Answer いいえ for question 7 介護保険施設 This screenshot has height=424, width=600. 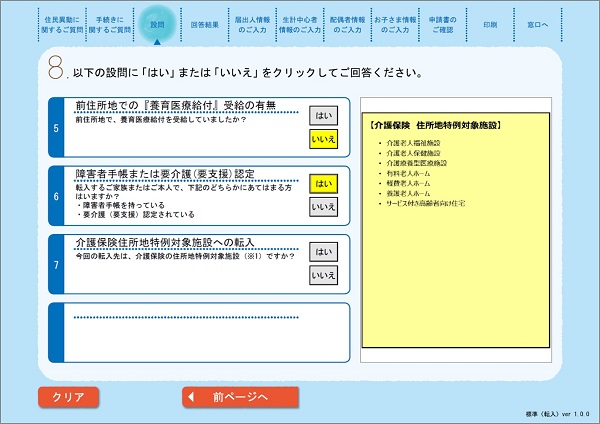[323, 275]
